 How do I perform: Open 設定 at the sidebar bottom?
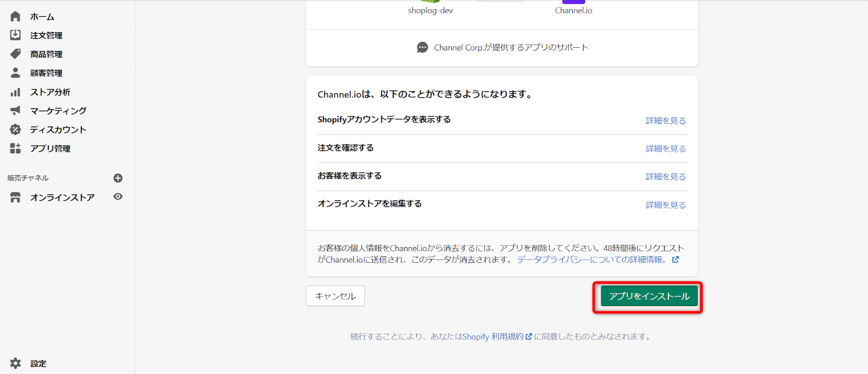pyautogui.click(x=38, y=364)
